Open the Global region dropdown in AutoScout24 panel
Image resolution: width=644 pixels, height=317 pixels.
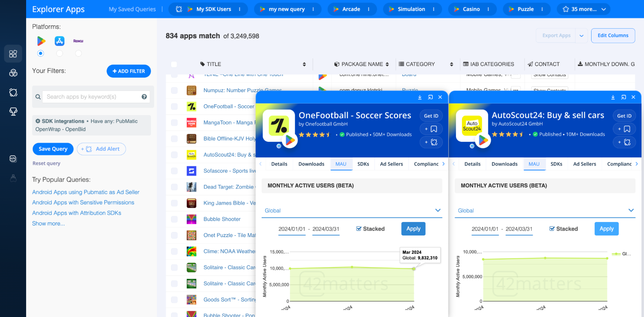pyautogui.click(x=545, y=211)
